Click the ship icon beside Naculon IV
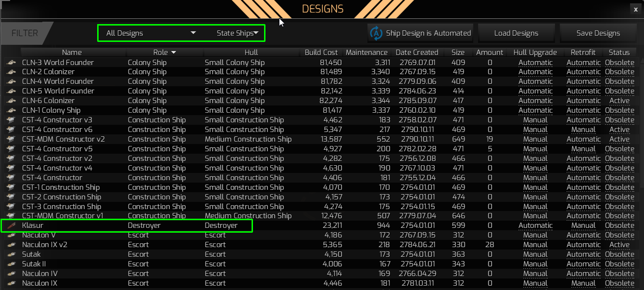 tap(11, 274)
